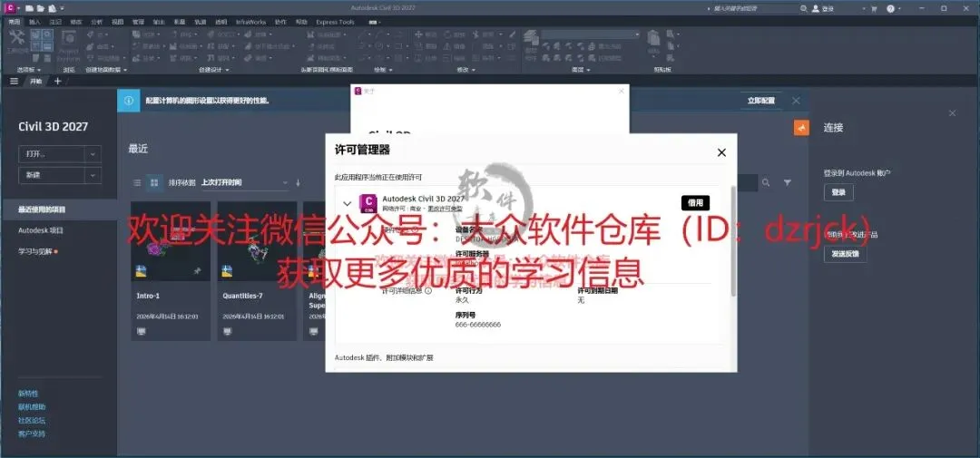The width and height of the screenshot is (980, 458).
Task: Select the 分析 ribbon tab
Action: [96, 22]
